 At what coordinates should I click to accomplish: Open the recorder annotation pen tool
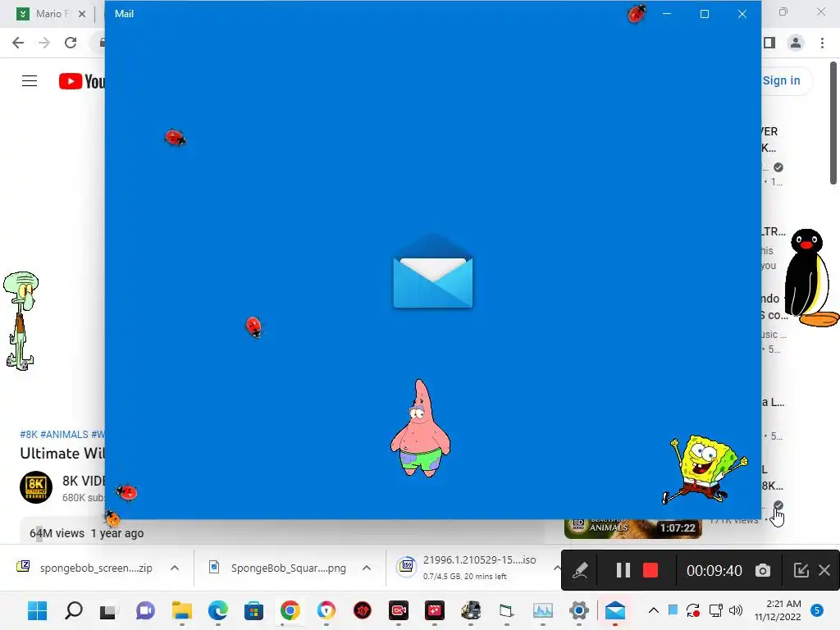[x=580, y=570]
